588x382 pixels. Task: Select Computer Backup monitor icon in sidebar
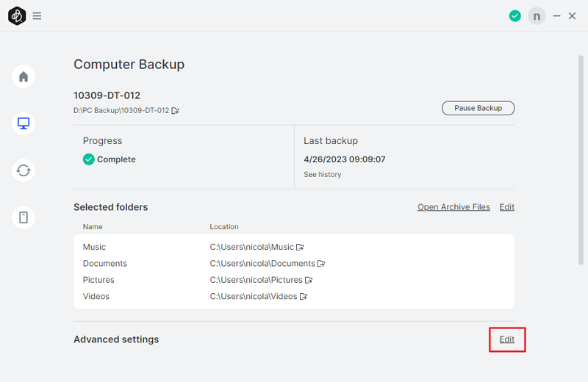[24, 123]
